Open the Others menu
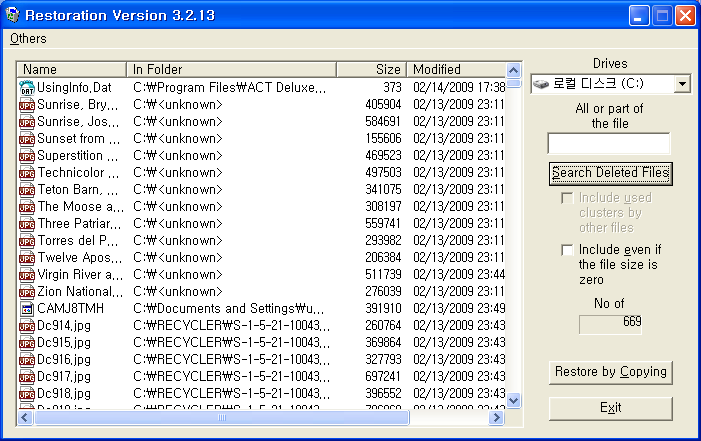The height and width of the screenshot is (441, 701). (x=28, y=38)
